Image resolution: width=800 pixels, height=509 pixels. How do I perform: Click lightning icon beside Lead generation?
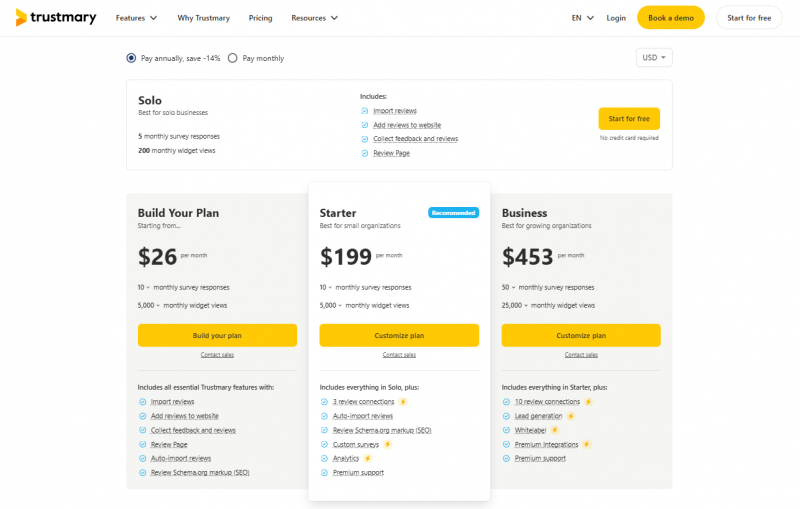coord(571,416)
